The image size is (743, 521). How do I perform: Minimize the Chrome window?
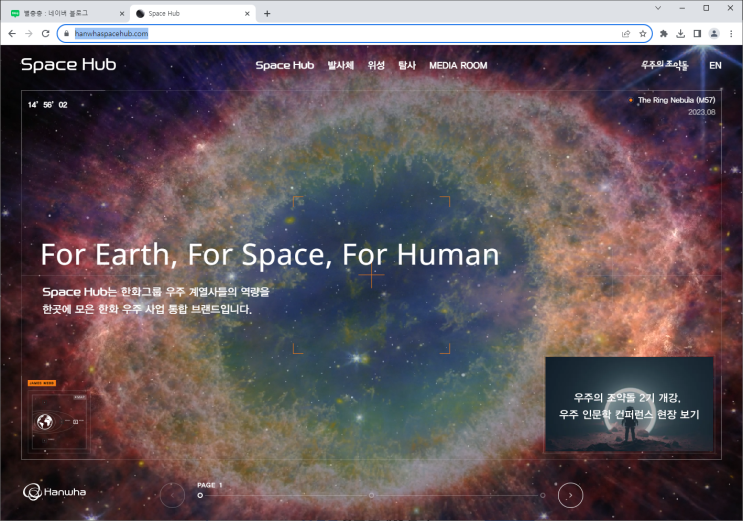click(x=682, y=8)
